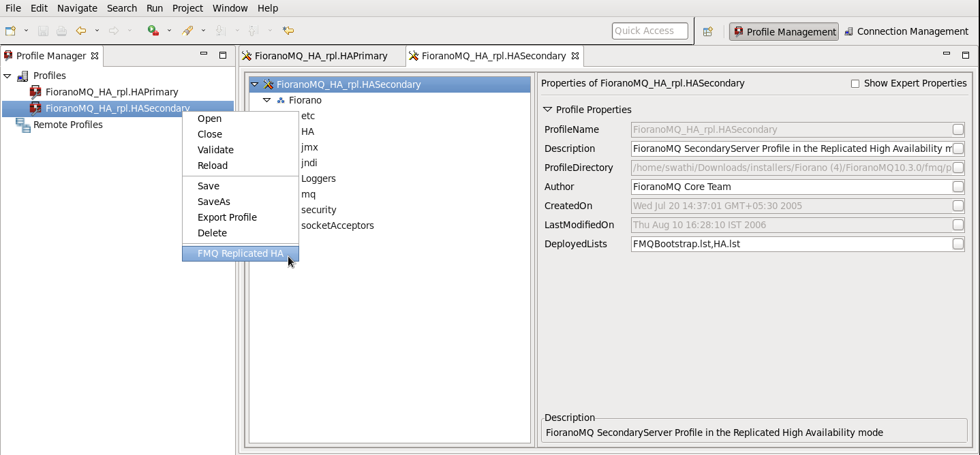Open the Window menu
The height and width of the screenshot is (455, 980).
[x=230, y=8]
